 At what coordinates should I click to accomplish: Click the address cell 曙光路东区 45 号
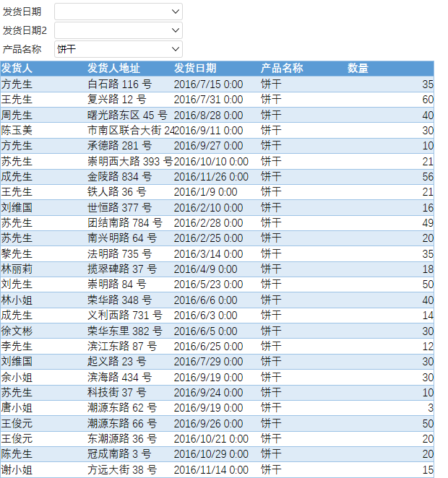tap(127, 116)
